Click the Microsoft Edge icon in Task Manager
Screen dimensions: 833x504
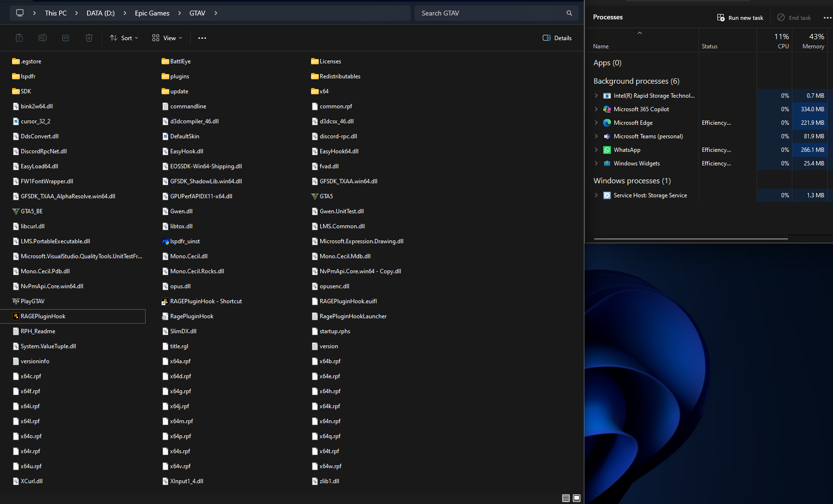pyautogui.click(x=607, y=123)
